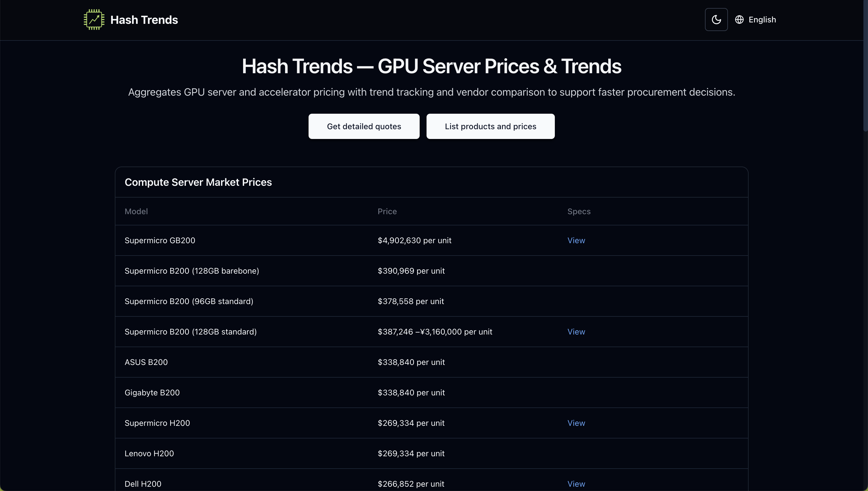View specs for Dell H200
This screenshot has height=491, width=868.
click(576, 484)
